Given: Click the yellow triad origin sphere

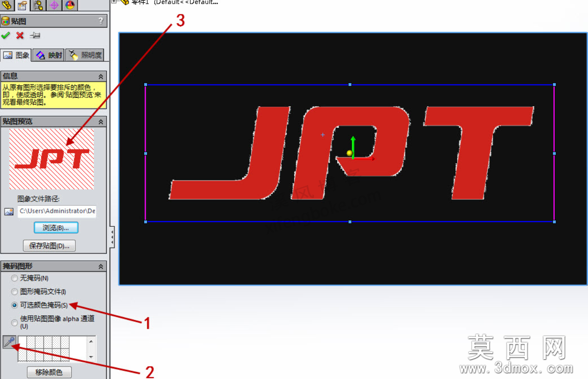Looking at the screenshot, I should pos(349,153).
